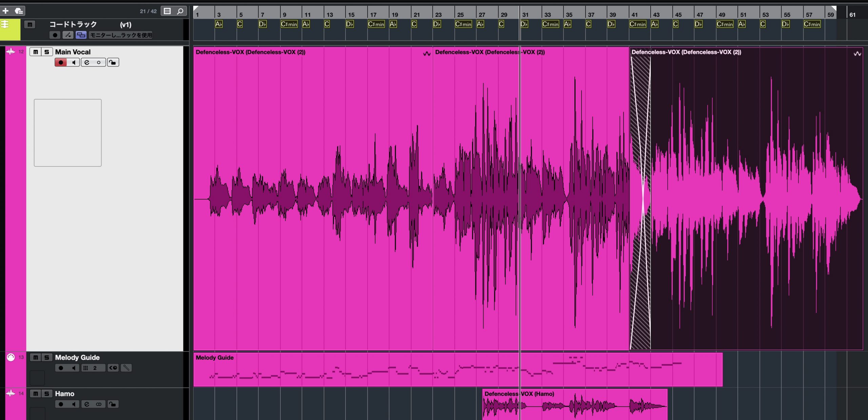Screen dimensions: 868x420
Task: Click the Main Vocal audio waveform icon
Action: pyautogui.click(x=11, y=52)
